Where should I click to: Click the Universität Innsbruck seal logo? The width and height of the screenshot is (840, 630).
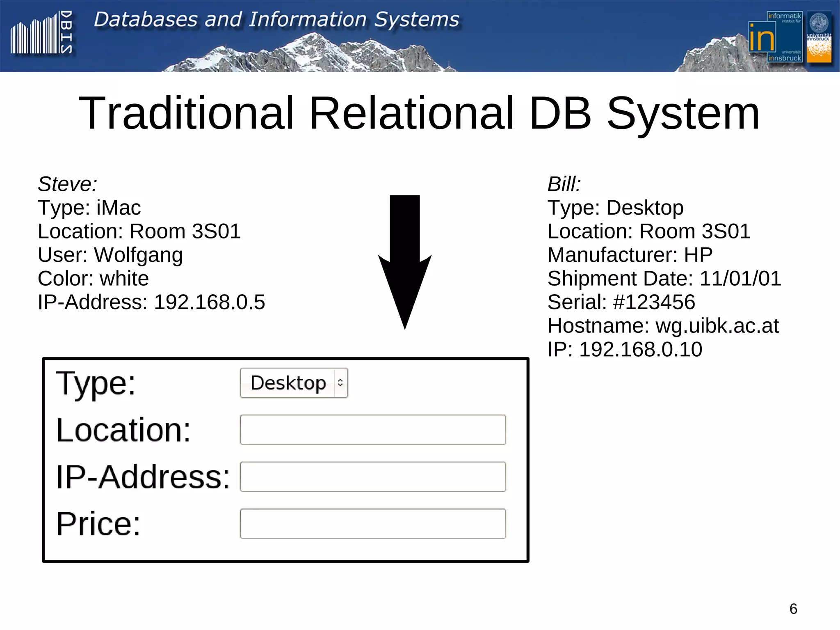pyautogui.click(x=819, y=37)
